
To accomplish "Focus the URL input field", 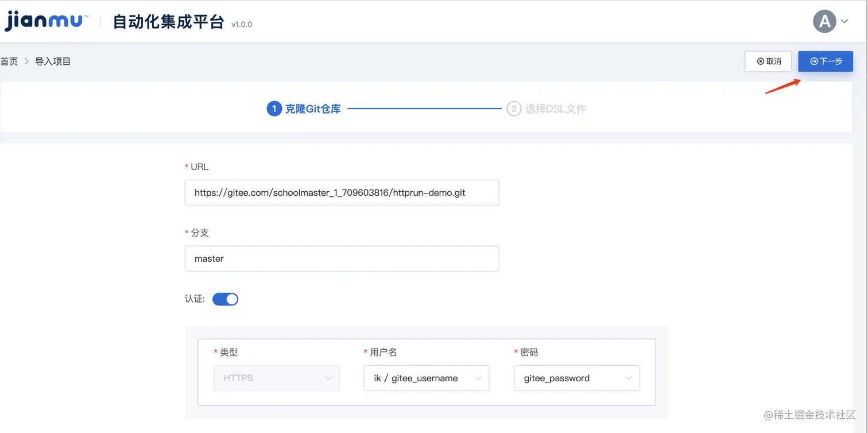I will click(x=342, y=192).
